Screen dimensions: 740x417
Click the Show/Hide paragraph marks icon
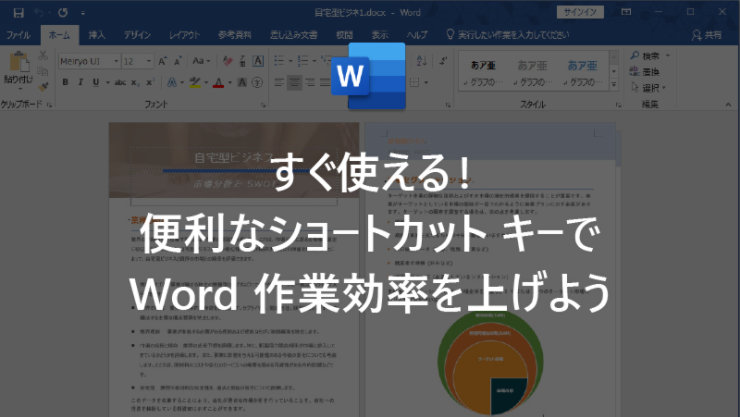coord(443,61)
